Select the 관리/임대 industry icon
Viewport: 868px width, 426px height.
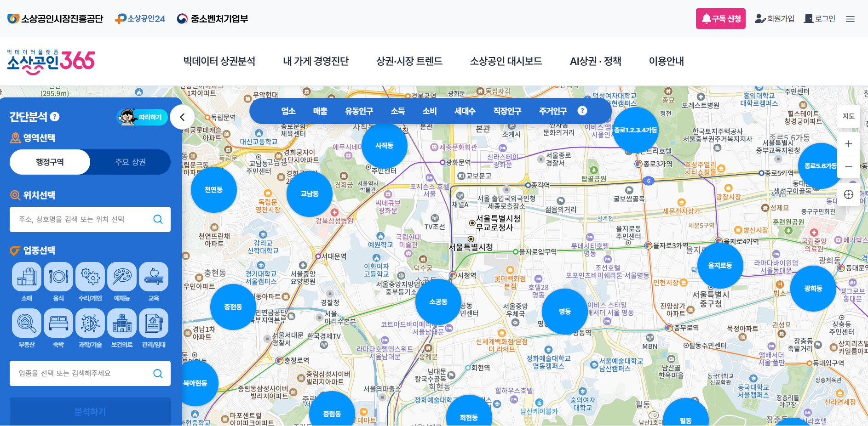[x=154, y=323]
